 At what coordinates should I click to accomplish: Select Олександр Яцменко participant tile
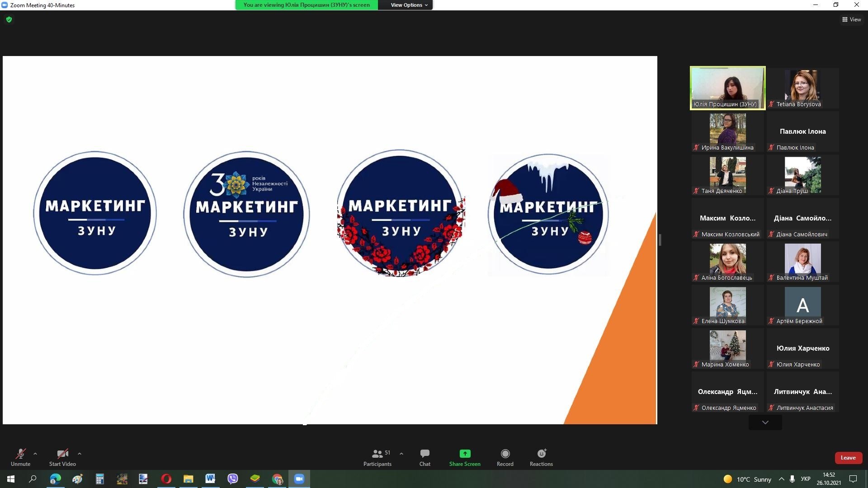click(x=727, y=392)
